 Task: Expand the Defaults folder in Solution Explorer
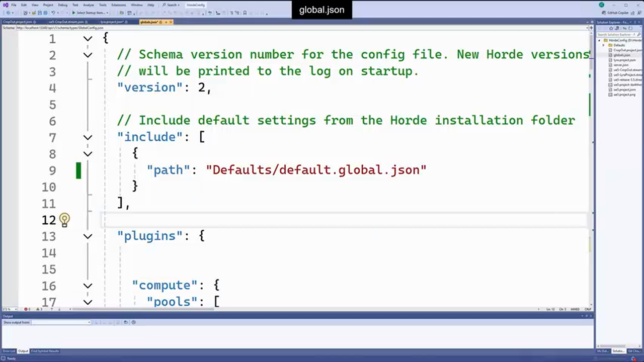pos(604,45)
